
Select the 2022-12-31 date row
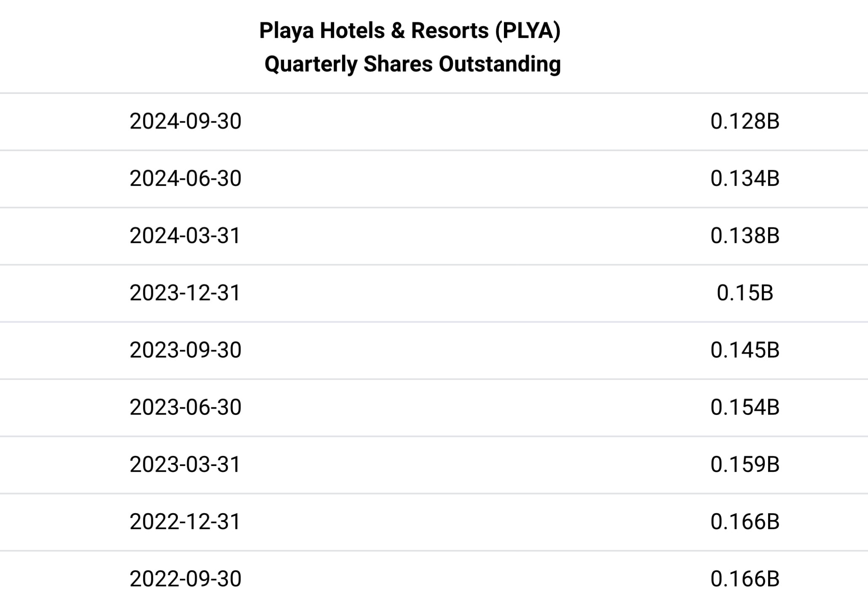[x=185, y=522]
